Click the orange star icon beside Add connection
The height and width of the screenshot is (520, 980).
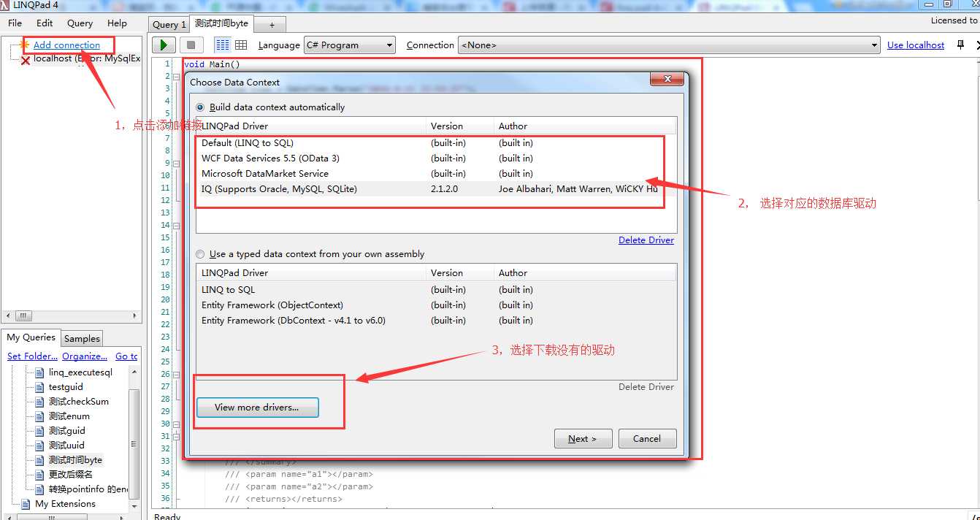click(x=24, y=45)
